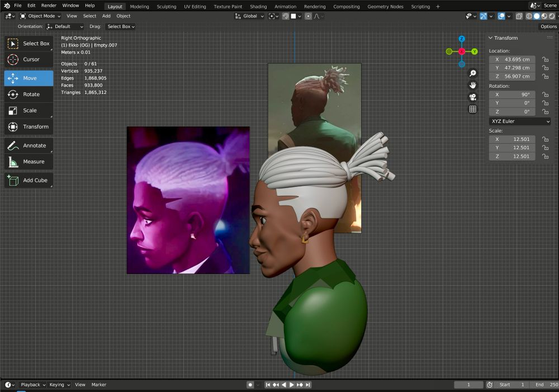Viewport: 559px width, 392px height.
Task: Click the End frame field 250
Action: click(546, 385)
